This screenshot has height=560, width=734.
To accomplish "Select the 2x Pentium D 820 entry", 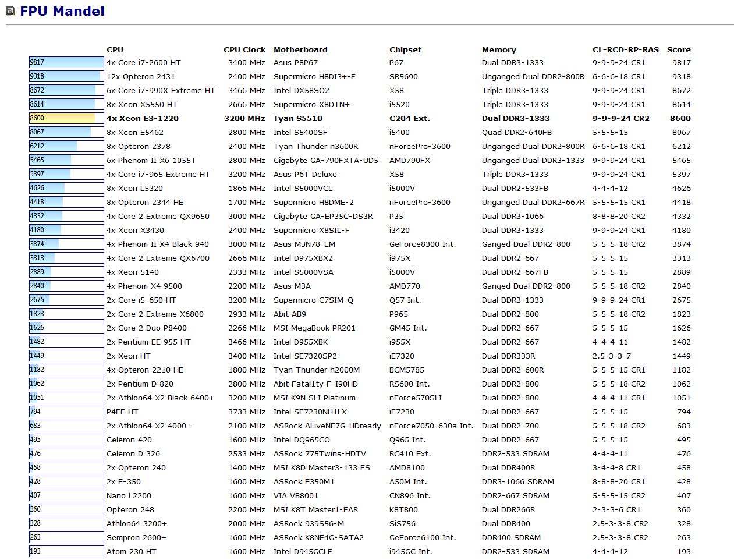I will (x=140, y=384).
